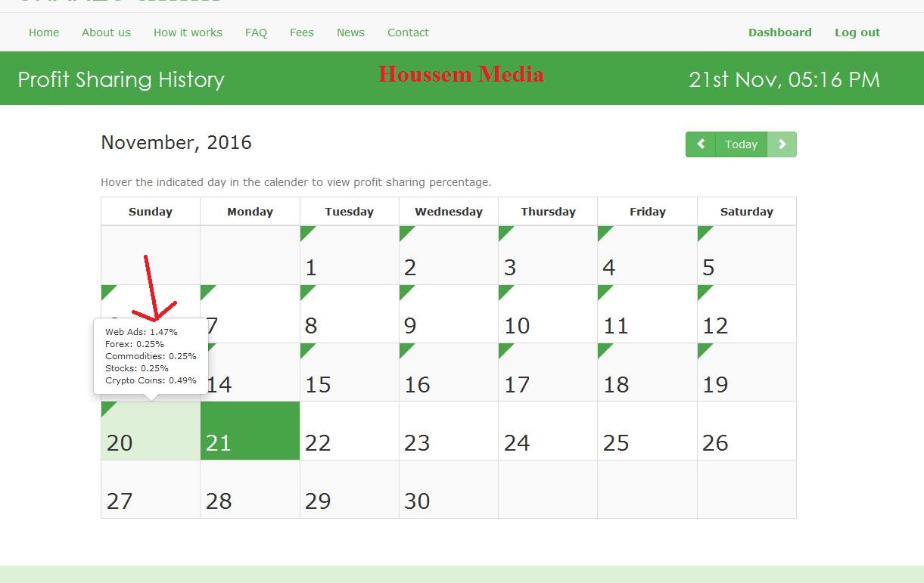Select day 12 in the calendar

tap(747, 314)
